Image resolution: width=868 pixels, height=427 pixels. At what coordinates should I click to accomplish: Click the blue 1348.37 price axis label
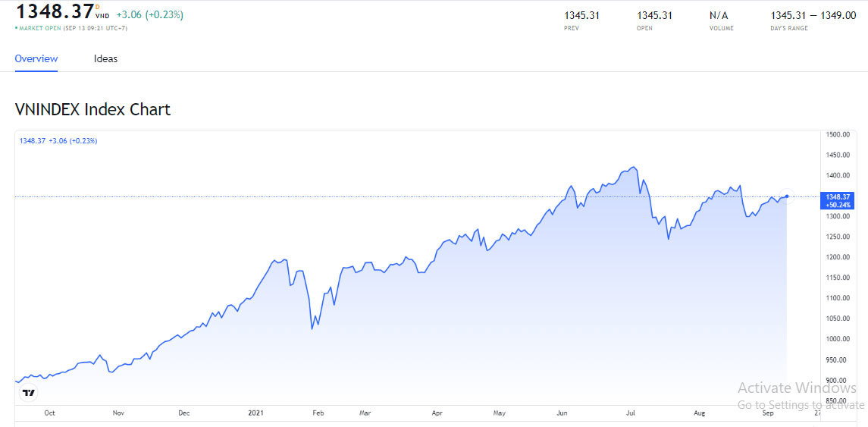pos(838,200)
